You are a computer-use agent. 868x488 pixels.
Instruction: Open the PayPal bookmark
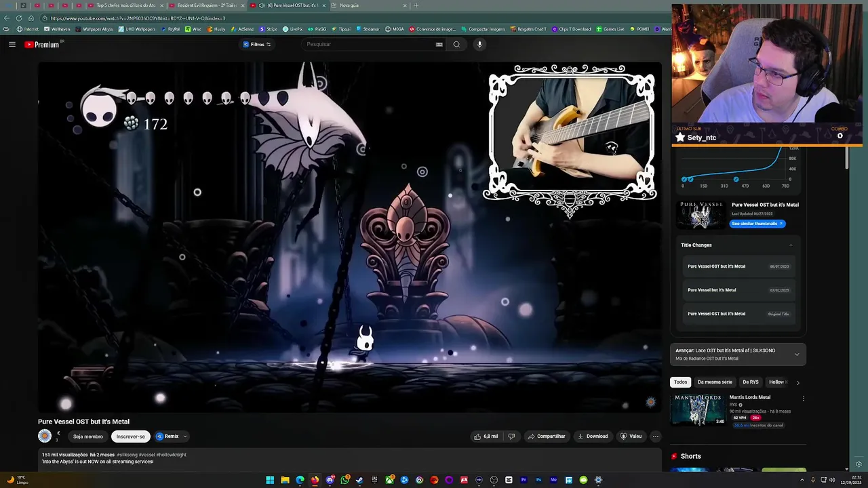click(x=170, y=29)
